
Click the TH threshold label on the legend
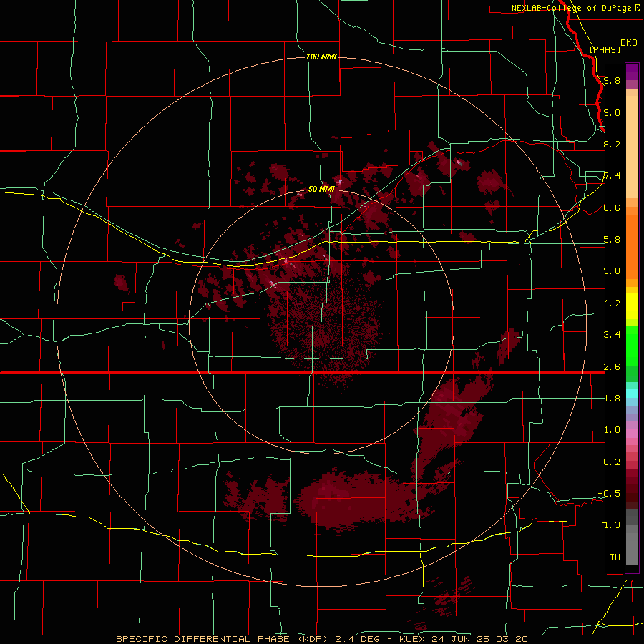[x=615, y=557]
